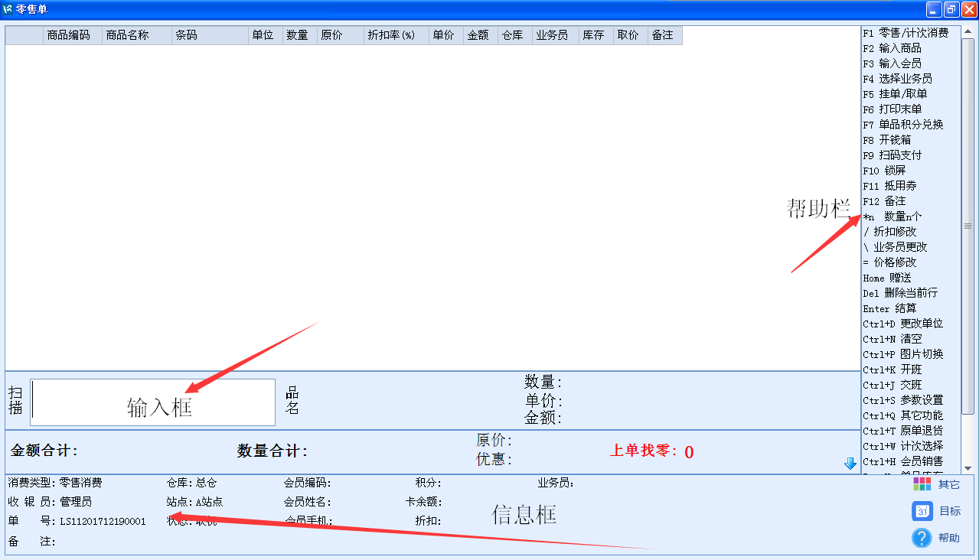Open the 目标 calendar icon

[922, 511]
